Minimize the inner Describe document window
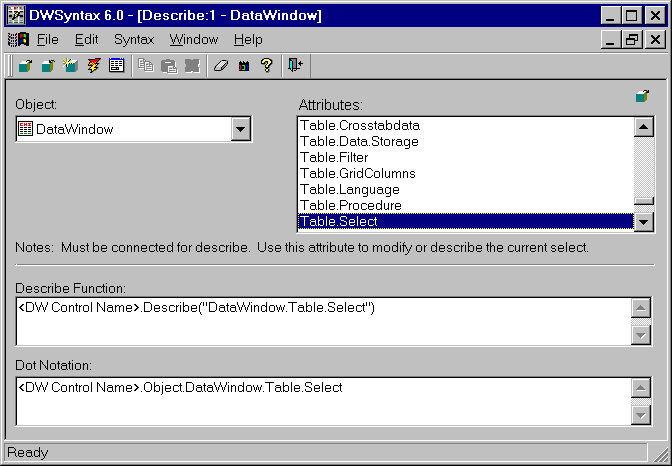The width and height of the screenshot is (672, 466). [610, 40]
